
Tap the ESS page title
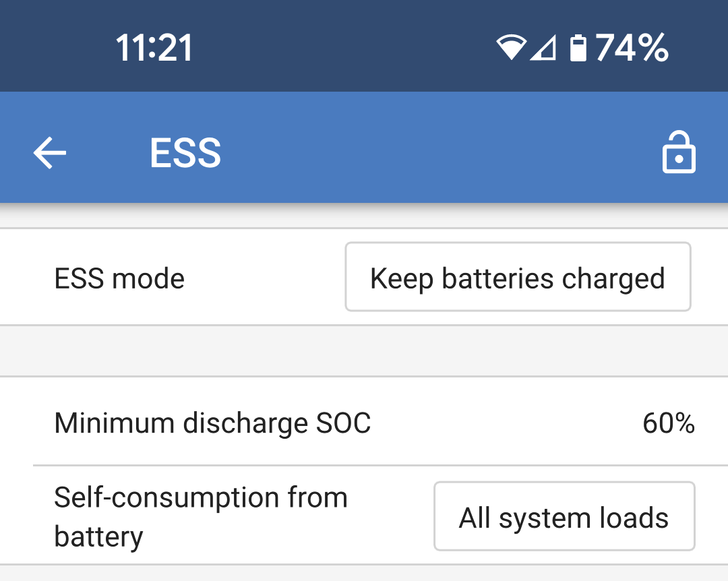pyautogui.click(x=185, y=154)
